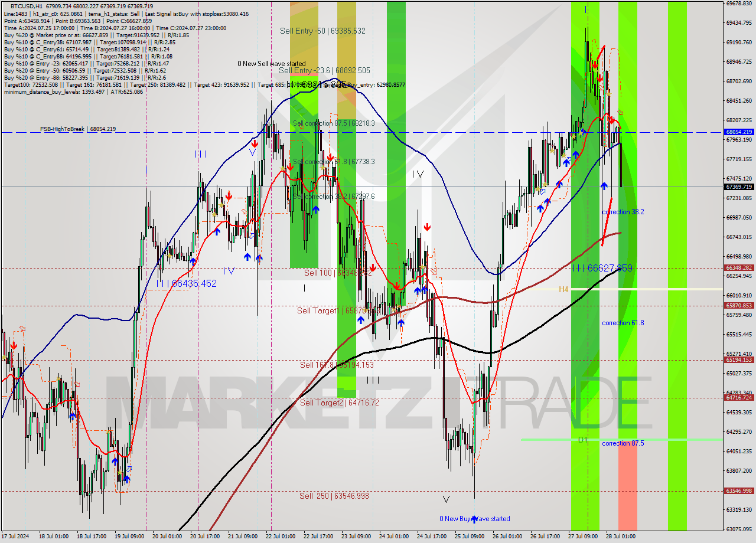The image size is (756, 543).
Task: Select the '0 New Sell wave started' annotation
Action: (x=272, y=63)
